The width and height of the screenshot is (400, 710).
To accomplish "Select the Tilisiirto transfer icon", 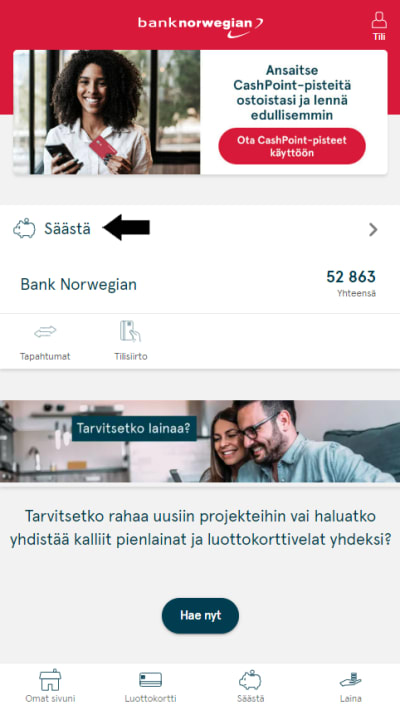I will click(130, 331).
